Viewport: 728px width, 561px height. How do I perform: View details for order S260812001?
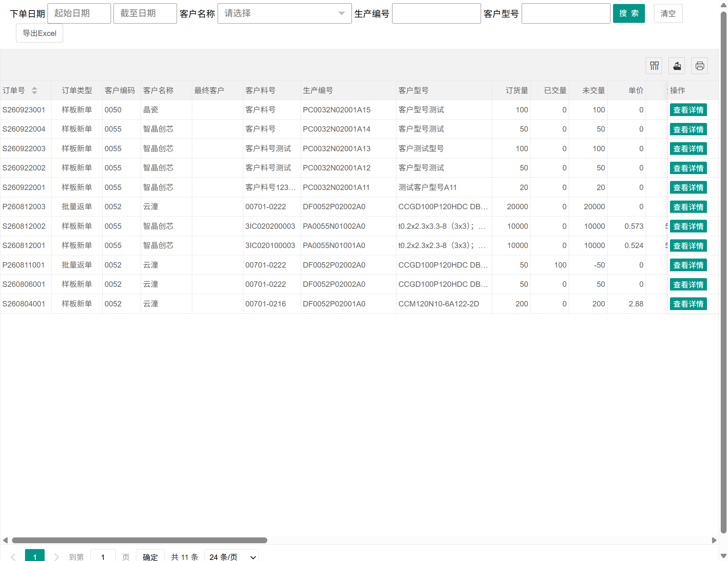688,246
